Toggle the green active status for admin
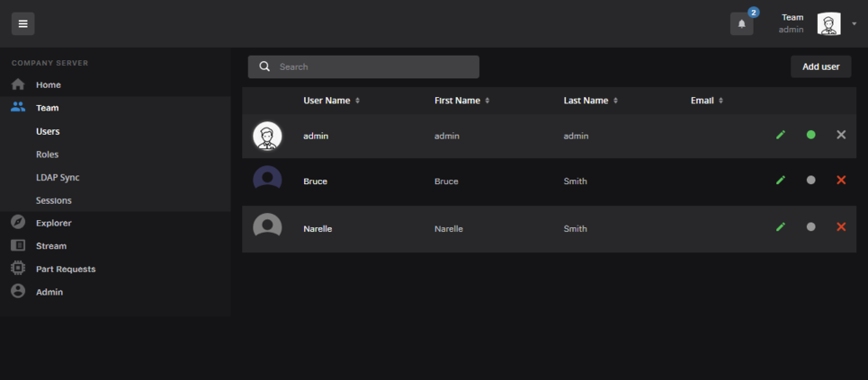The height and width of the screenshot is (380, 868). 811,135
